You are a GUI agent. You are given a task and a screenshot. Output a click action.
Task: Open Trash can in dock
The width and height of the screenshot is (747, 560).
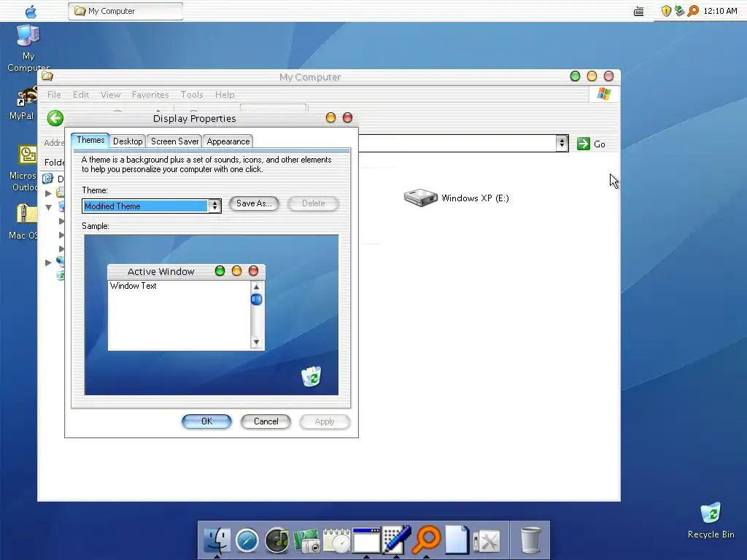530,540
